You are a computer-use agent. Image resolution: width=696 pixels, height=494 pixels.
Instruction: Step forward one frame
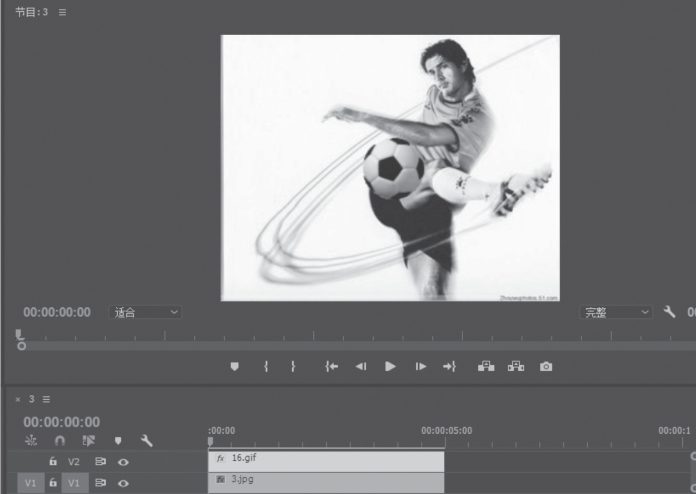point(421,367)
